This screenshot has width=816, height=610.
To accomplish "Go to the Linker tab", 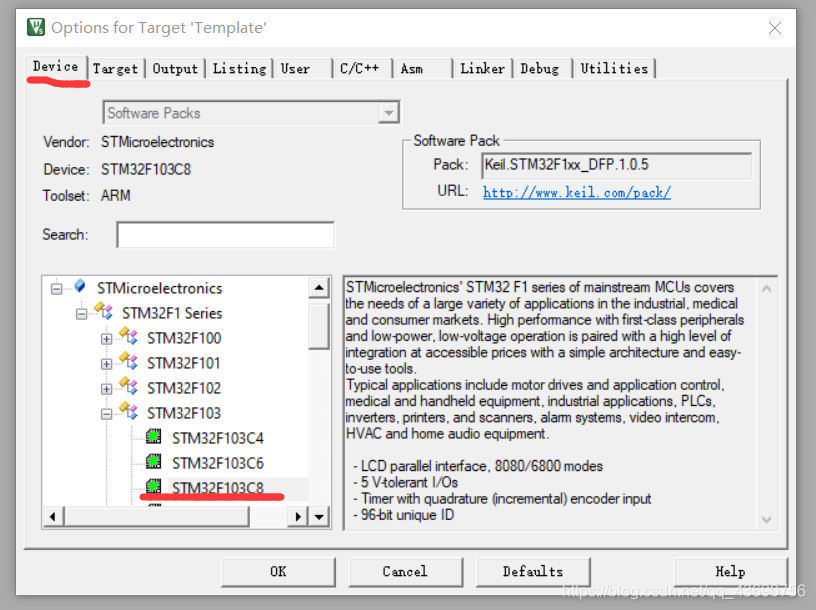I will pos(482,68).
